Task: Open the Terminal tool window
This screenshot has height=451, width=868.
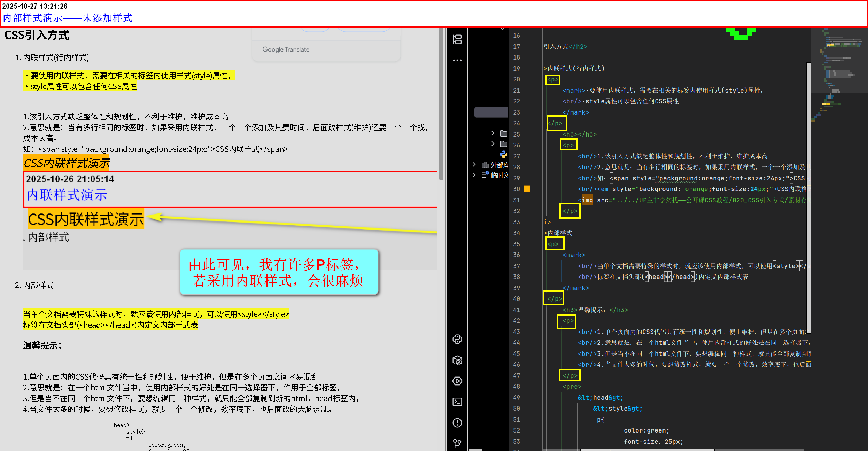Action: pos(457,402)
